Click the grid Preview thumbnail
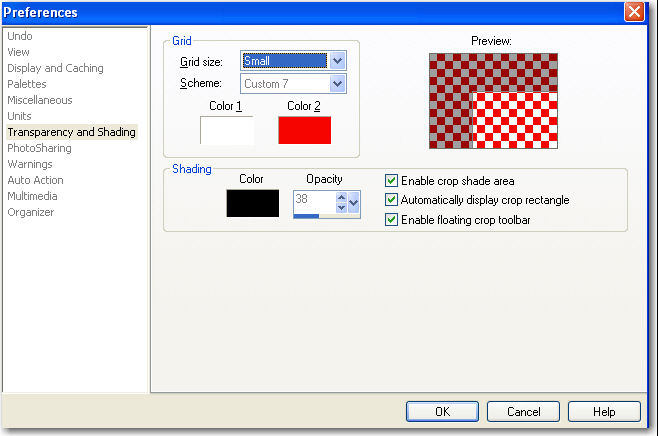This screenshot has width=658, height=436. click(x=494, y=101)
